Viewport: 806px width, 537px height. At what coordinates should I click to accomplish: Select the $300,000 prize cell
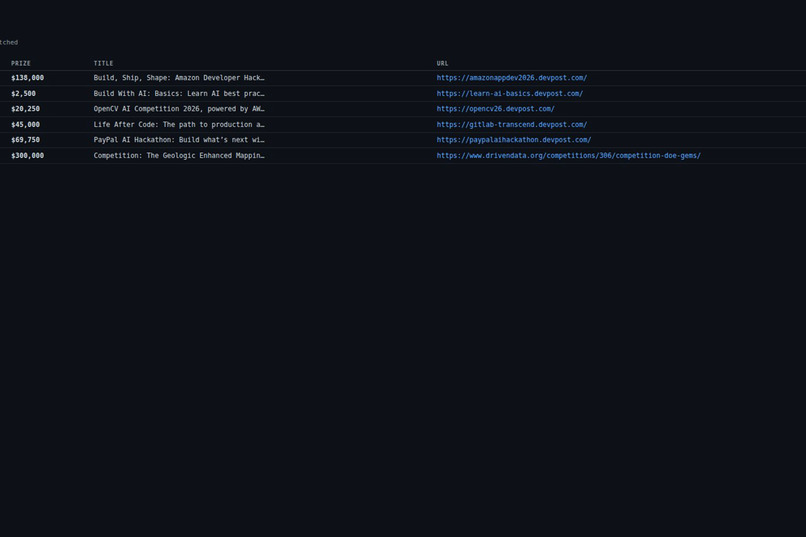pos(28,156)
